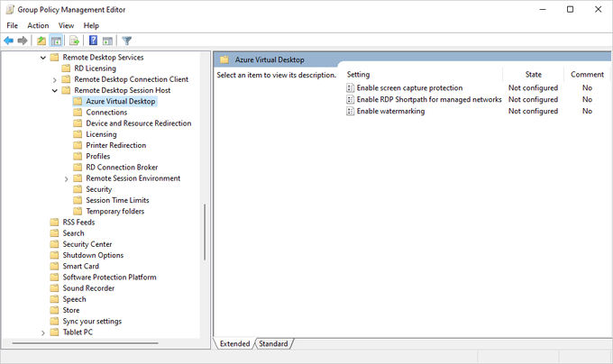Expand the Tablet PC node

click(43, 332)
